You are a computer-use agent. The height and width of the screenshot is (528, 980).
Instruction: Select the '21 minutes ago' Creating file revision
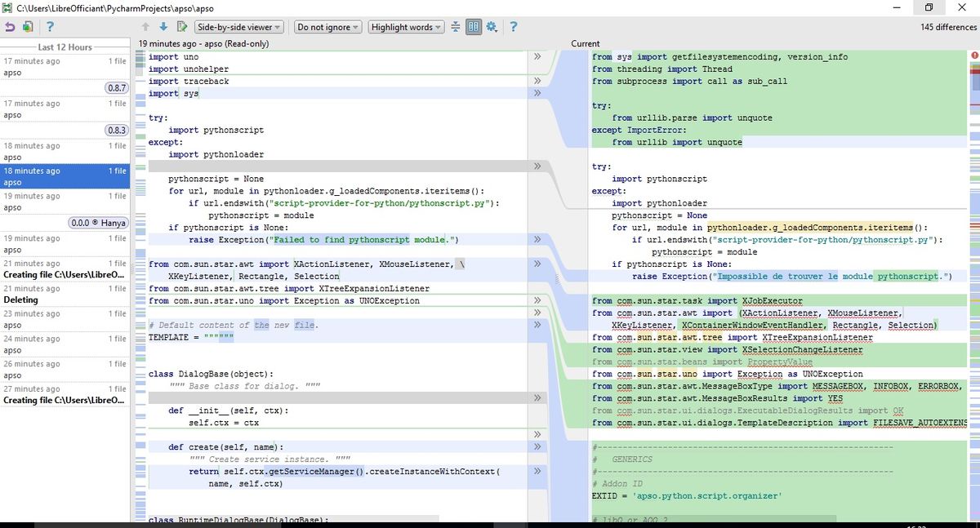(65, 269)
